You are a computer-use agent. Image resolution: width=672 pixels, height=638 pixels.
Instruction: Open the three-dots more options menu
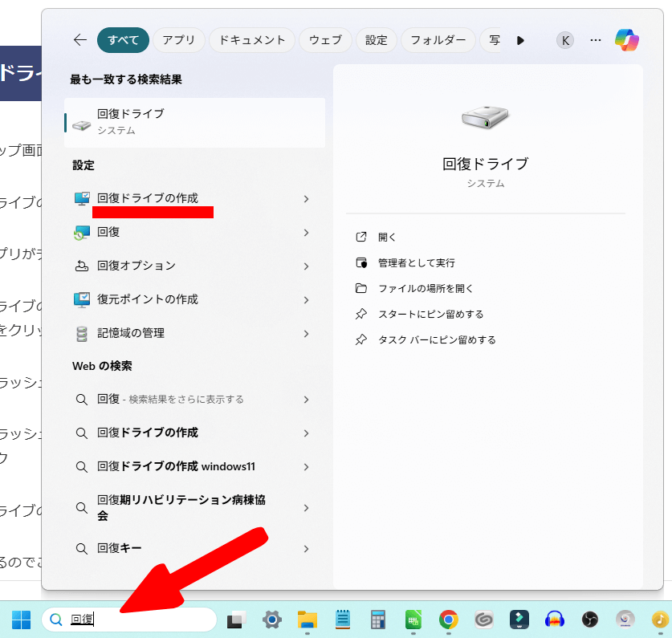pos(595,40)
